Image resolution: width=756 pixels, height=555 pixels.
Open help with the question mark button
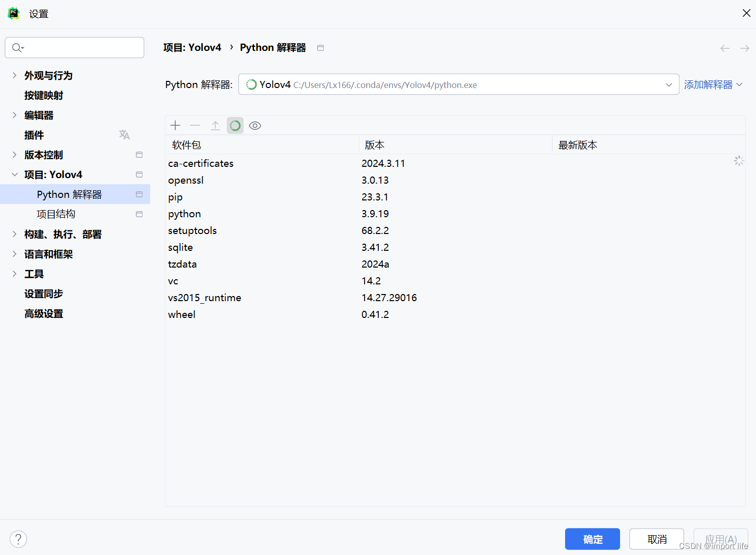pos(18,539)
